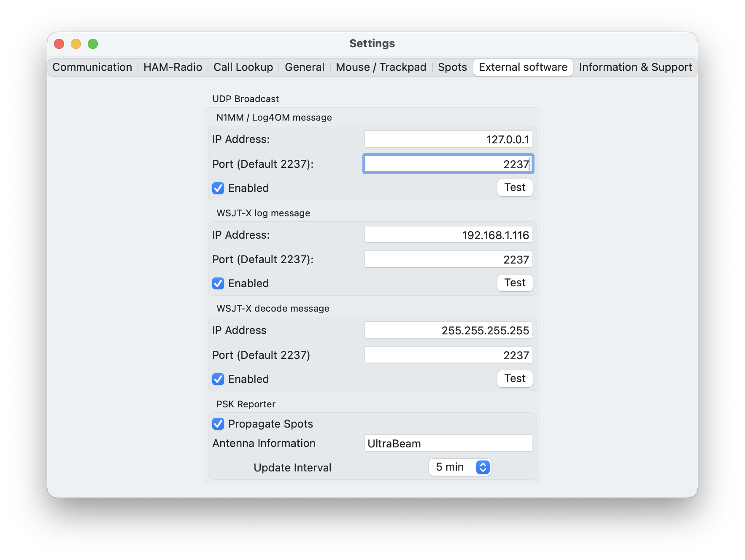Edit the Antenna Information field showing UltraBeam

pyautogui.click(x=448, y=443)
